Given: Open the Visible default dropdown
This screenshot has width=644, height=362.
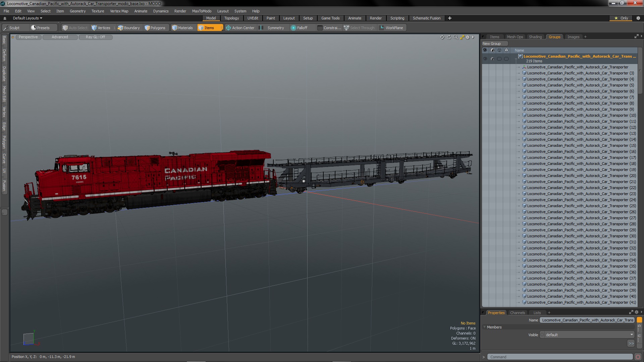Looking at the screenshot, I should click(589, 335).
